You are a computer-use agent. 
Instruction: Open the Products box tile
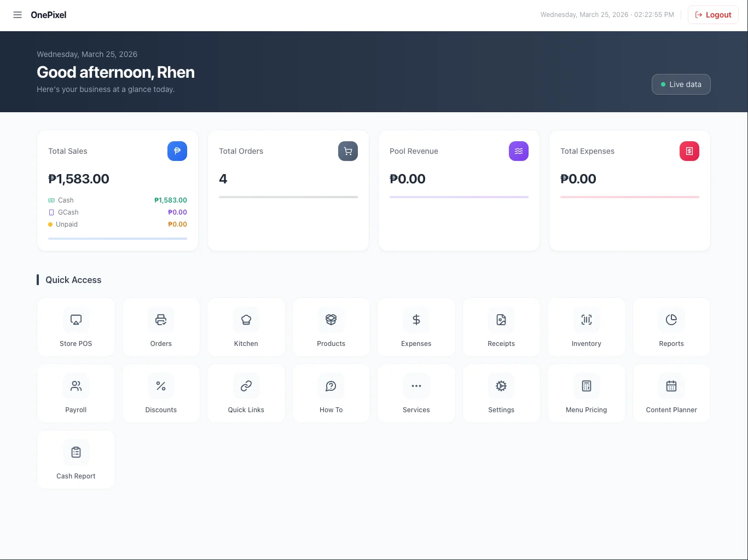(x=331, y=327)
